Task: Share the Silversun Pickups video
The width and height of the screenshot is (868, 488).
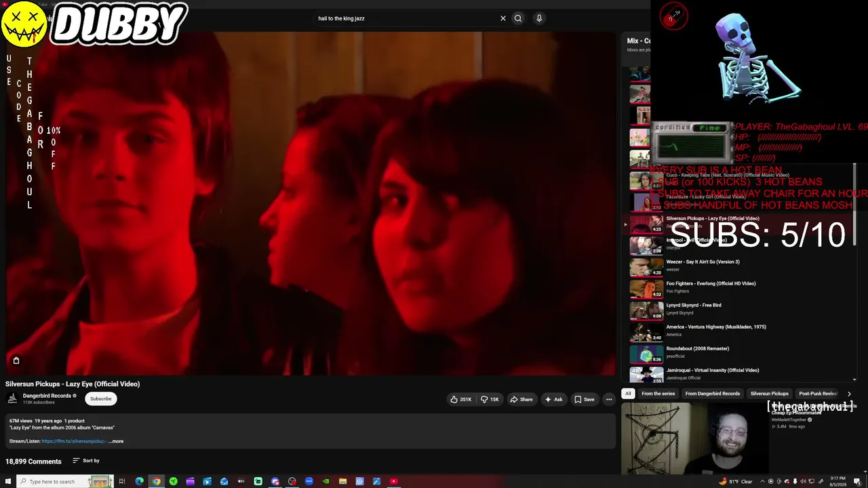Action: click(521, 399)
